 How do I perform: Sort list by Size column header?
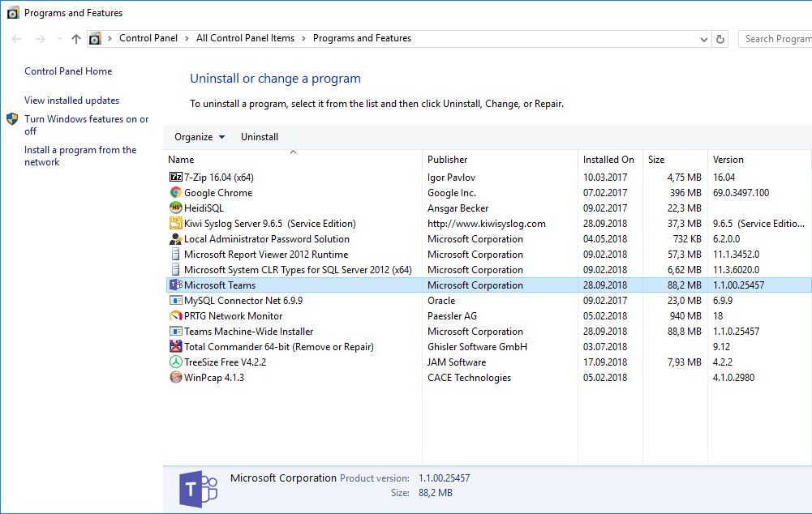(675, 160)
